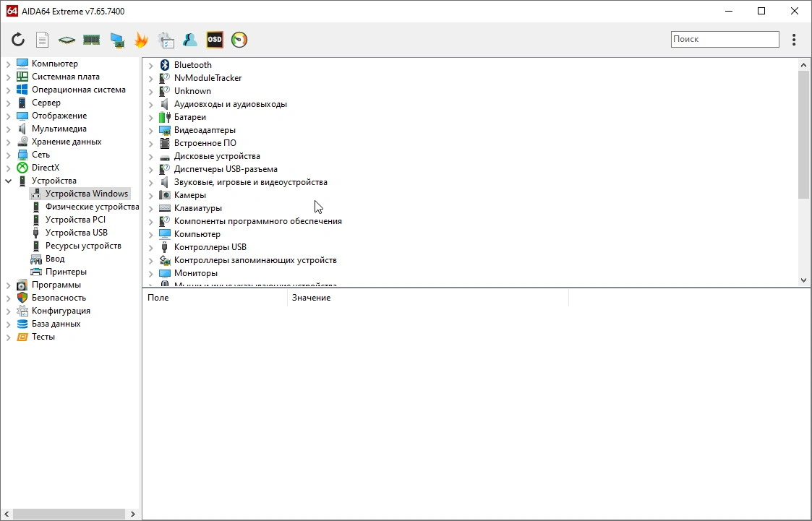Select Отображение in sidebar

[59, 116]
